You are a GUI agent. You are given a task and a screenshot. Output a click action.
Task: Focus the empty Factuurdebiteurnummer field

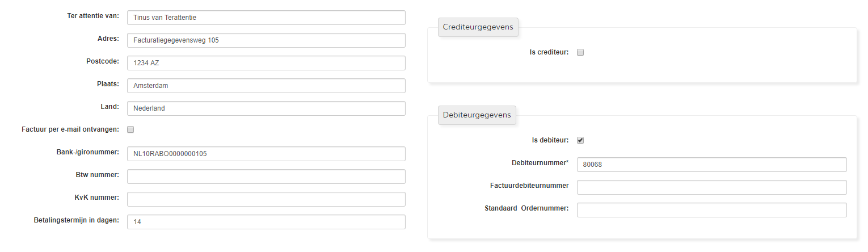(711, 187)
